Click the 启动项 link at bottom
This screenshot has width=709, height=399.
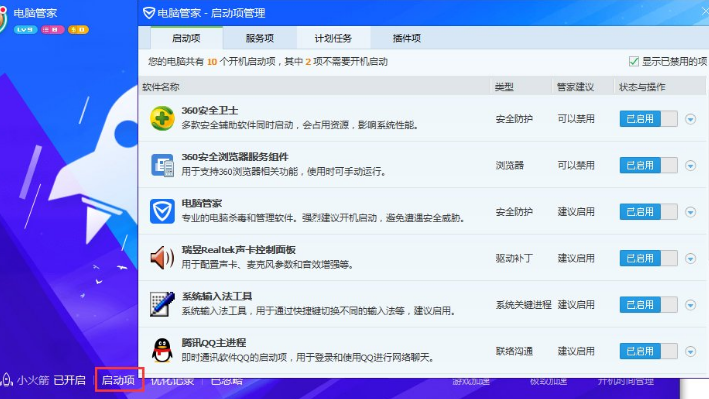tap(118, 380)
